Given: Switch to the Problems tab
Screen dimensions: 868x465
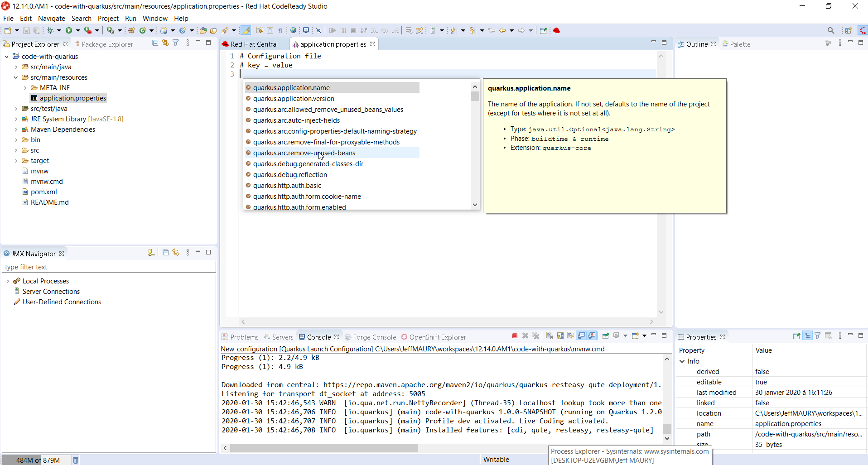Looking at the screenshot, I should pos(240,337).
